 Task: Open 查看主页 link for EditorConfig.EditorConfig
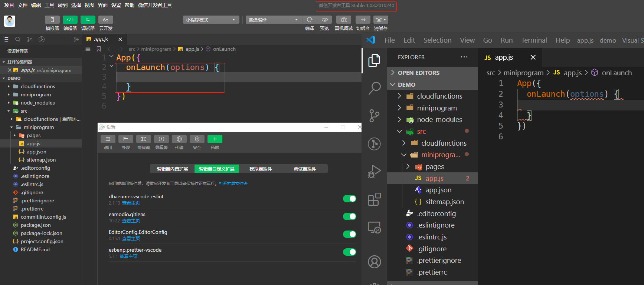click(x=131, y=239)
